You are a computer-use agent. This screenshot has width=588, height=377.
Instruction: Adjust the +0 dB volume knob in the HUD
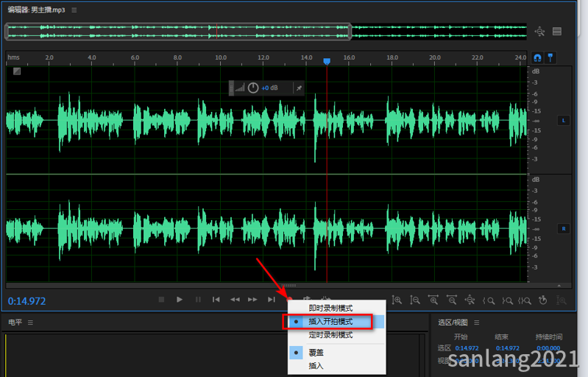[x=253, y=88]
